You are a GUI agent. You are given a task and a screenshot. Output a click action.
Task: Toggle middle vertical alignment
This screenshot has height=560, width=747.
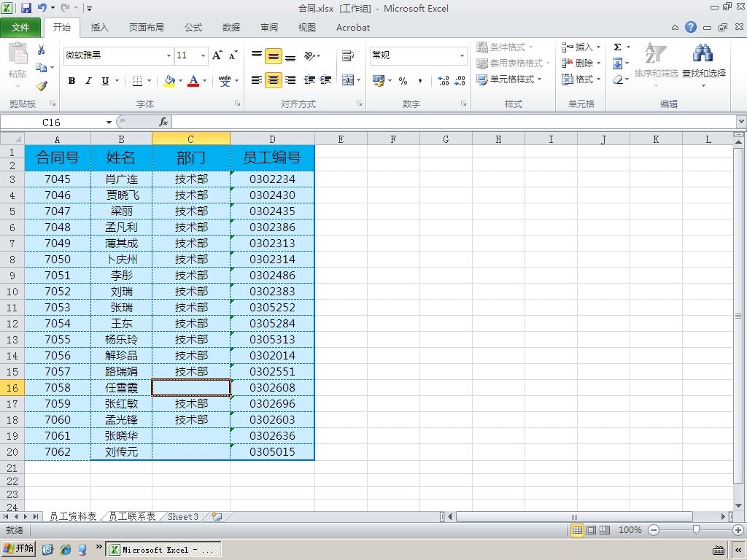tap(274, 55)
